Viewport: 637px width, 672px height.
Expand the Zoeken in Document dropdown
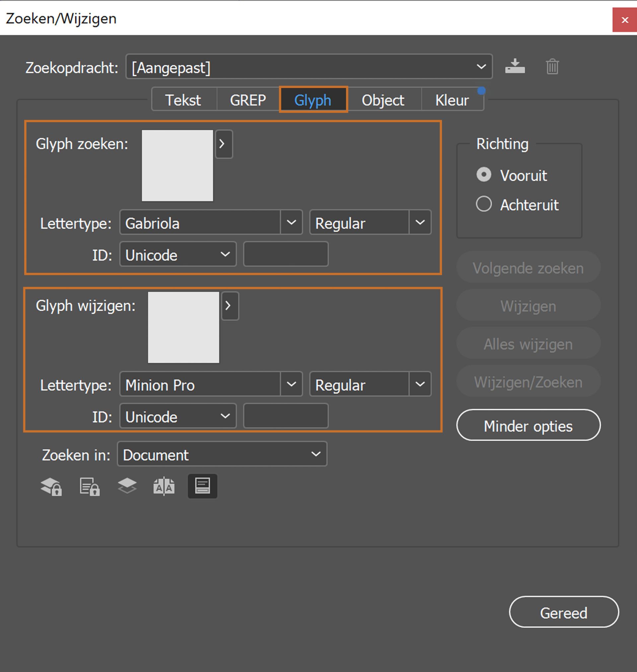tap(222, 454)
